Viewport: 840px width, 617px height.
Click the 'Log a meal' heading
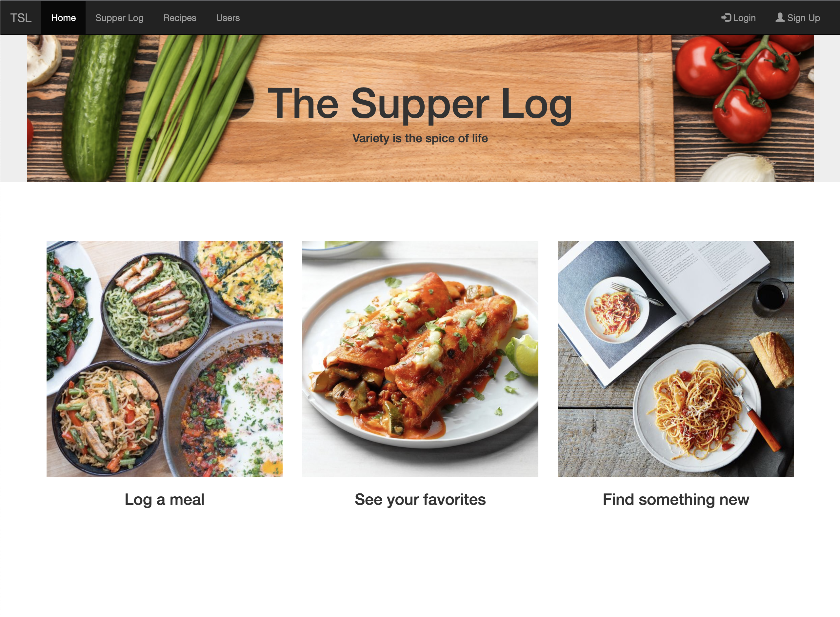tap(164, 499)
